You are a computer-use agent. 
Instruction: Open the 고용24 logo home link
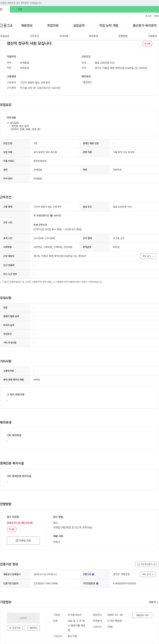(6, 26)
